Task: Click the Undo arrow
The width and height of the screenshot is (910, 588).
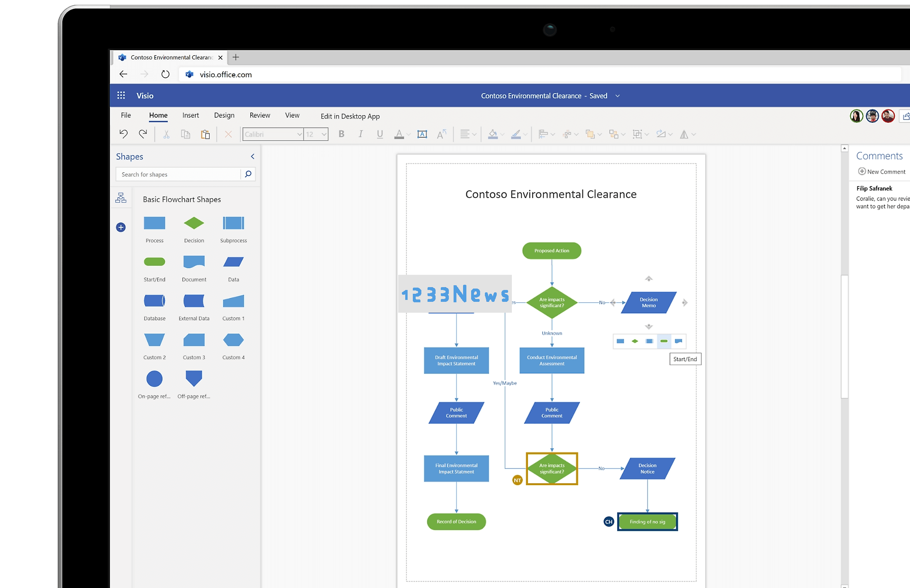Action: [124, 134]
